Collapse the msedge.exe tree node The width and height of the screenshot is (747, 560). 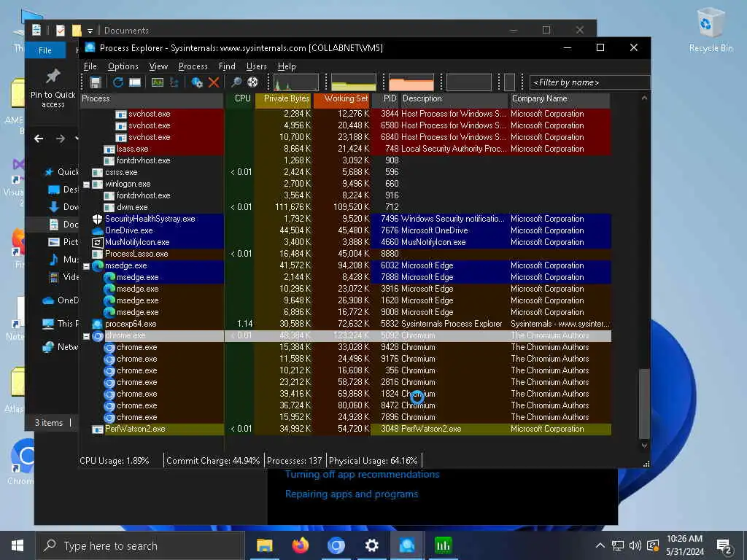point(86,266)
